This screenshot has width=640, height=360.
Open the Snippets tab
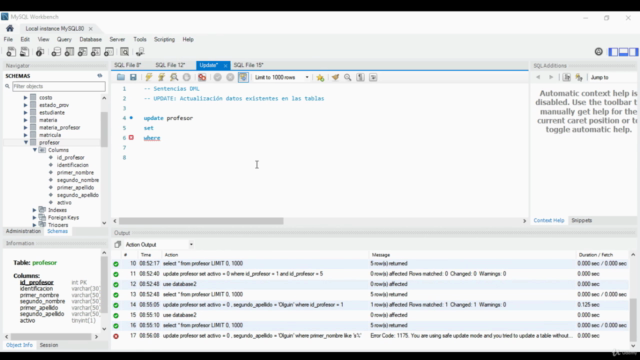tap(582, 220)
